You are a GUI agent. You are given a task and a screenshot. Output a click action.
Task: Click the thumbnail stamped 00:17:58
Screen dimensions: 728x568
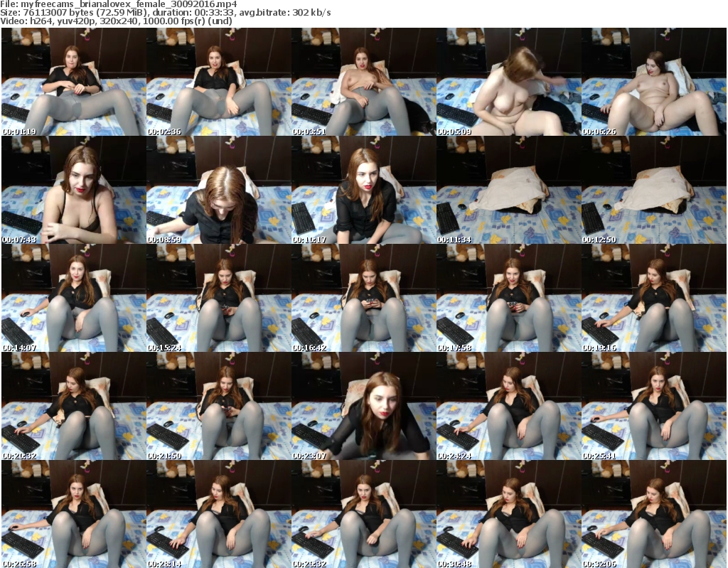508,298
